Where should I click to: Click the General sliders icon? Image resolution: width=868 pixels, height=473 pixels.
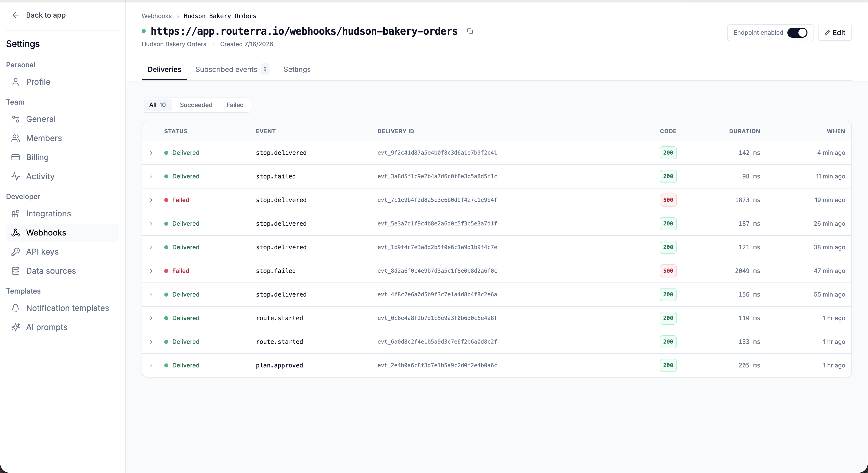(x=16, y=119)
